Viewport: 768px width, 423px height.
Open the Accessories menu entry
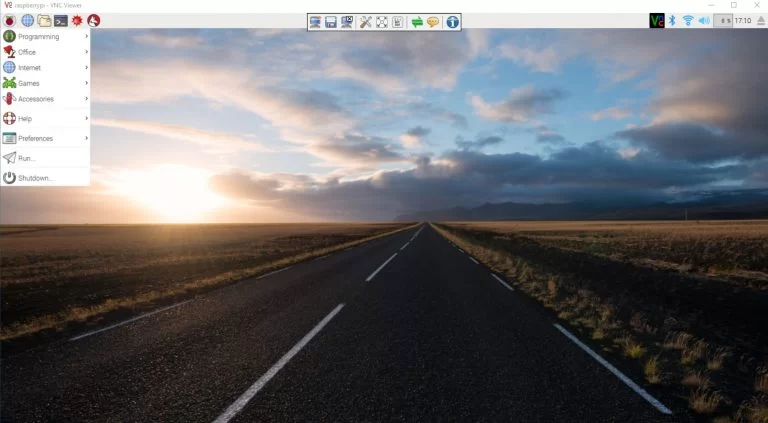pyautogui.click(x=45, y=98)
